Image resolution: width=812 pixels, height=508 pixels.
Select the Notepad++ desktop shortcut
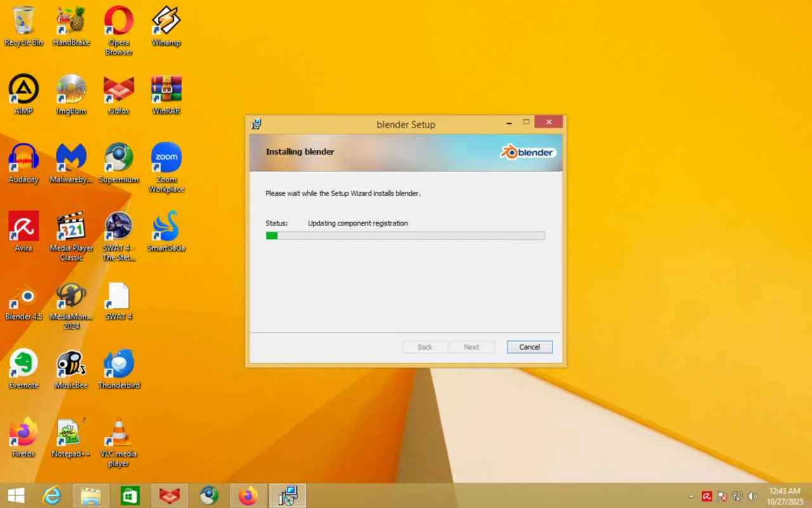coord(71,438)
